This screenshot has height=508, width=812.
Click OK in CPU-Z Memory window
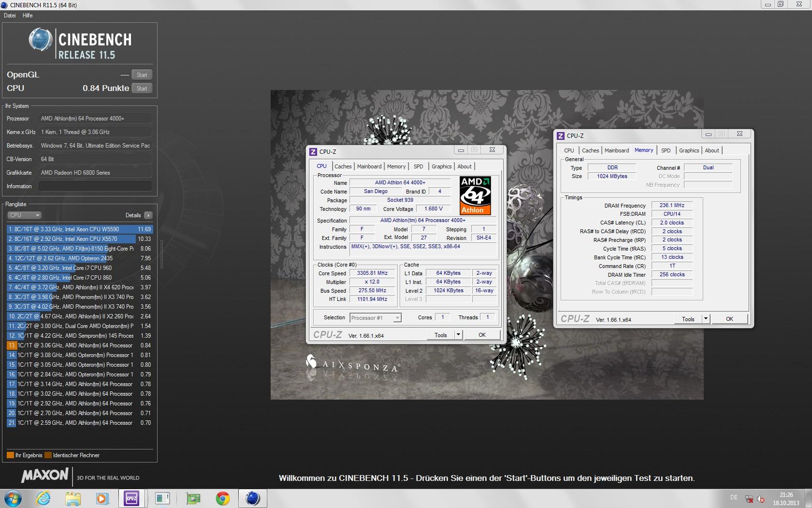click(729, 319)
